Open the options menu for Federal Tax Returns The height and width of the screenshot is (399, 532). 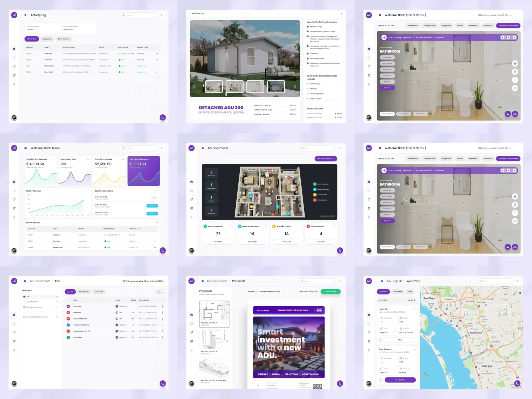[163, 325]
